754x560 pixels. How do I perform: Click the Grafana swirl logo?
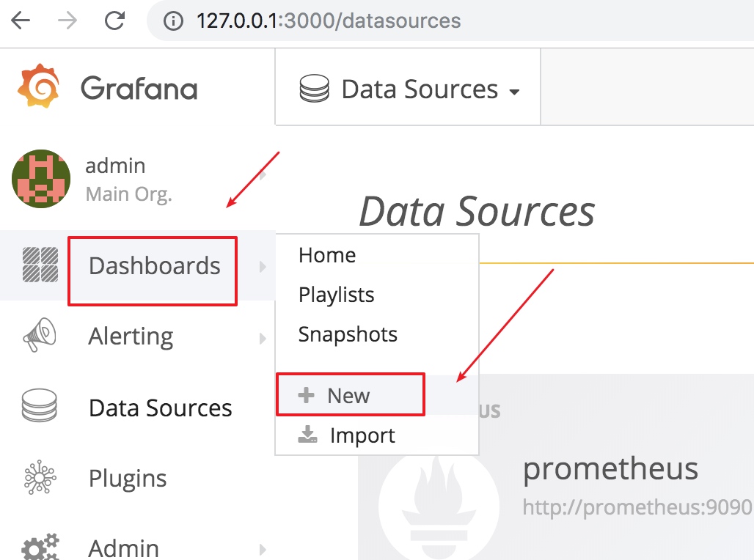pyautogui.click(x=38, y=86)
